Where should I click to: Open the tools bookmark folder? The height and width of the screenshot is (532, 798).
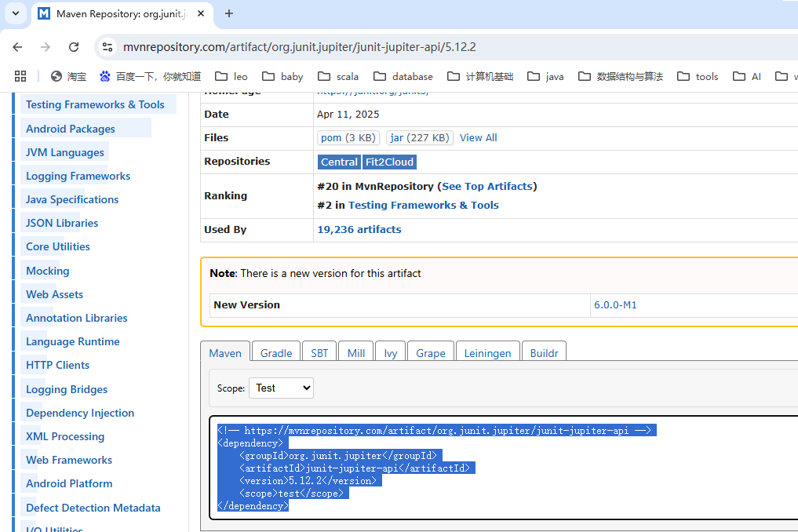698,76
